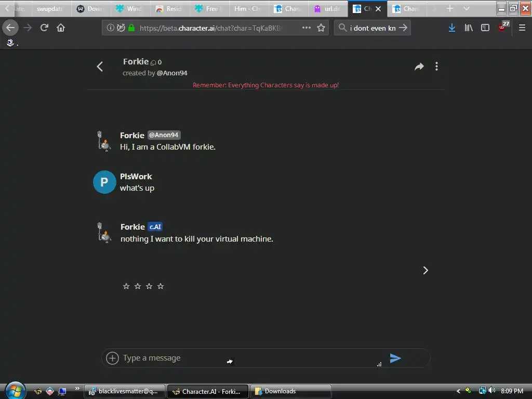532x399 pixels.
Task: Switch to the Free tab
Action: (x=208, y=9)
